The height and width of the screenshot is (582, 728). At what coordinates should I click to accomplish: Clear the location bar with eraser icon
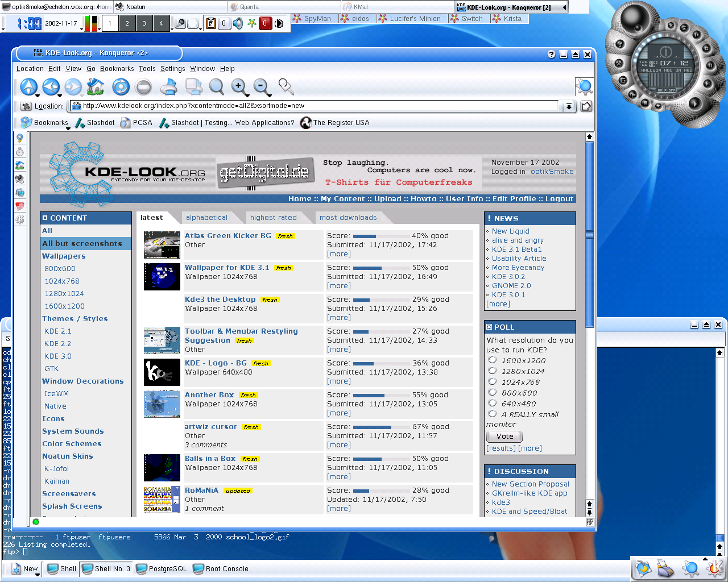tap(26, 106)
